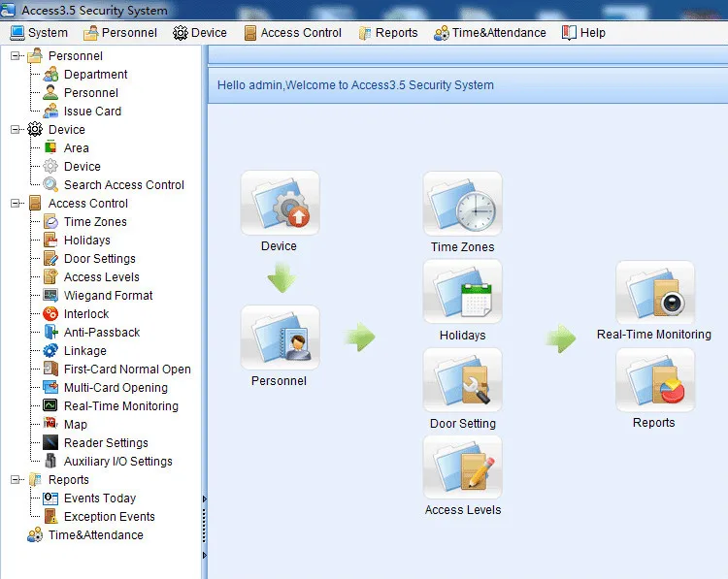The height and width of the screenshot is (579, 728).
Task: Open the Access Control menu in the menu bar
Action: coord(293,33)
